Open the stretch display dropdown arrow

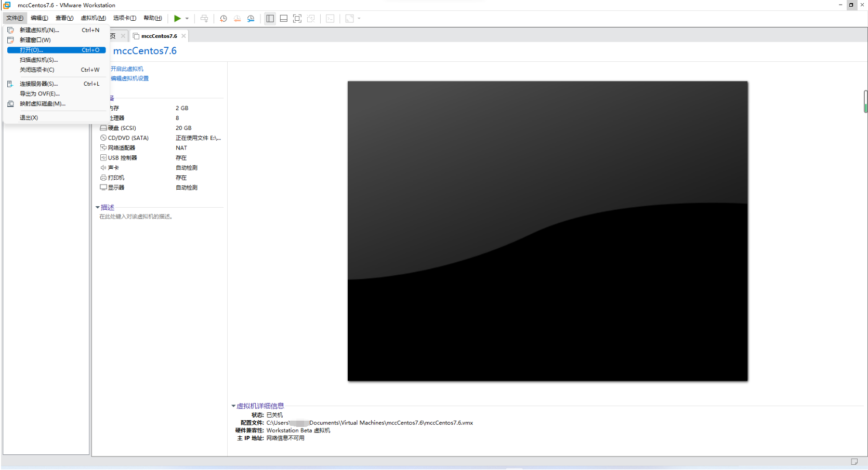(x=359, y=19)
